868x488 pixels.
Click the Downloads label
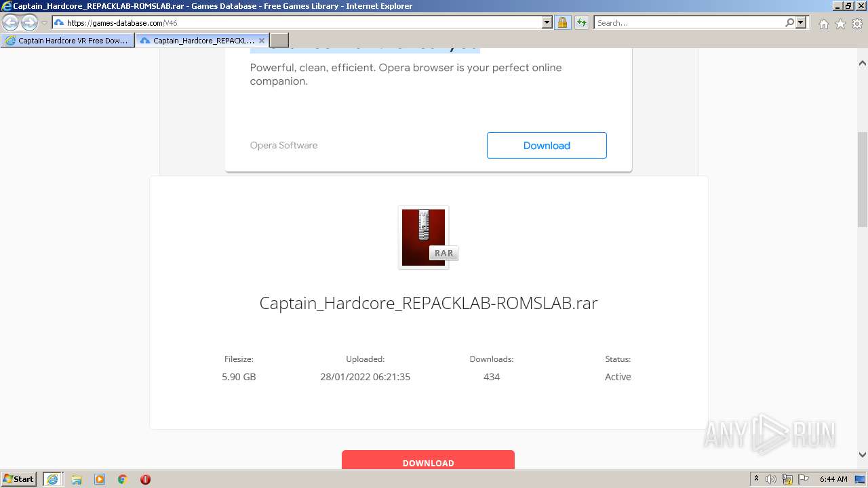492,359
